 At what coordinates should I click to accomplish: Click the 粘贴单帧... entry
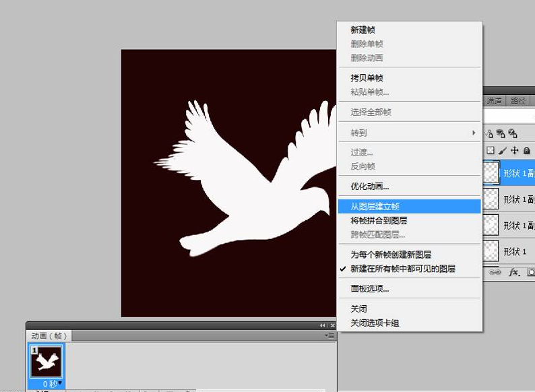pyautogui.click(x=409, y=92)
